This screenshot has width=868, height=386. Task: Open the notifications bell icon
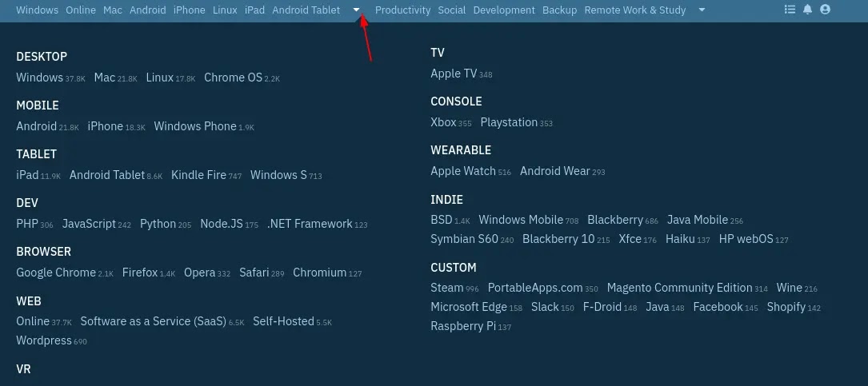(808, 10)
